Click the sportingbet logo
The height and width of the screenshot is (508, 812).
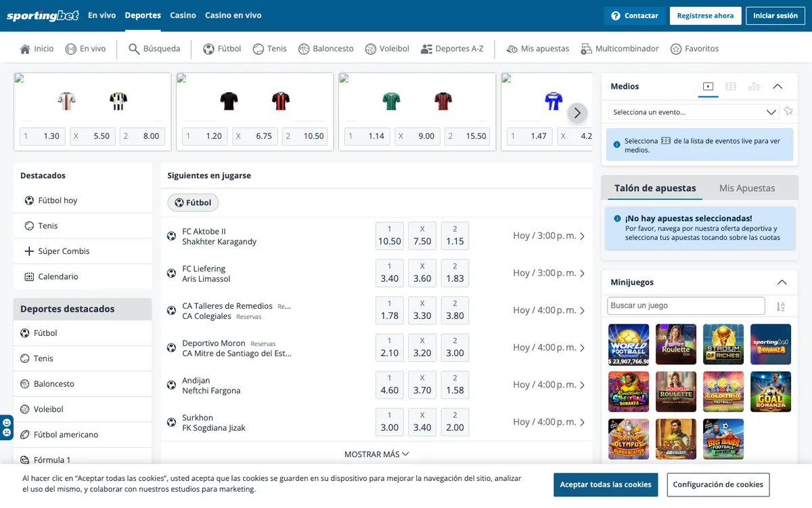point(43,16)
